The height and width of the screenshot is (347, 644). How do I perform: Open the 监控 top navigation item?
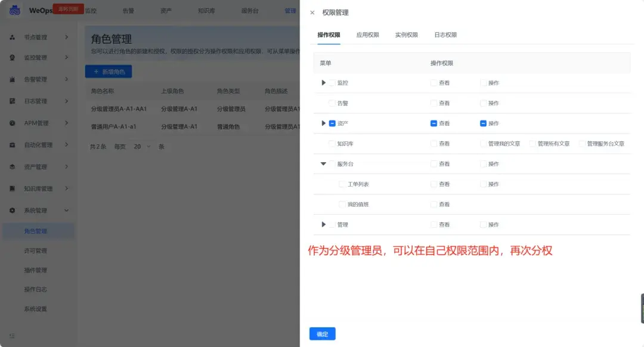91,11
